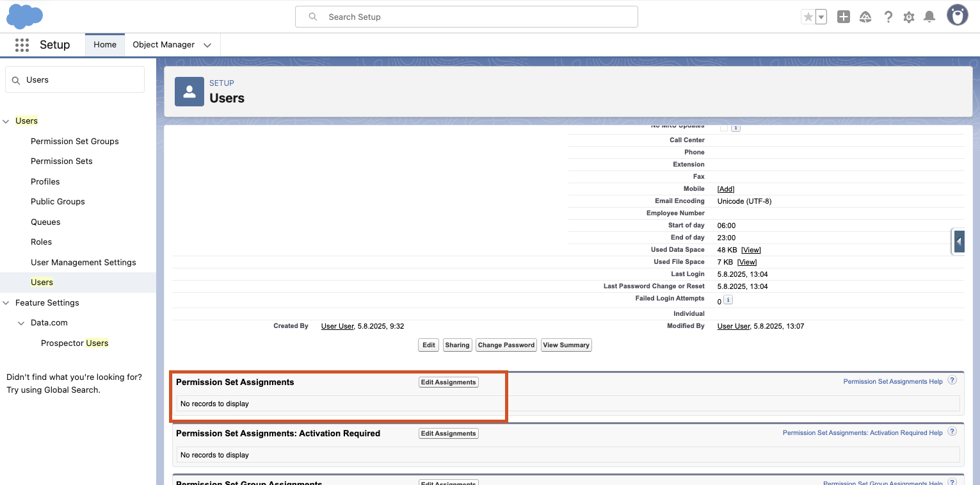
Task: Open the Help question mark icon
Action: 888,17
